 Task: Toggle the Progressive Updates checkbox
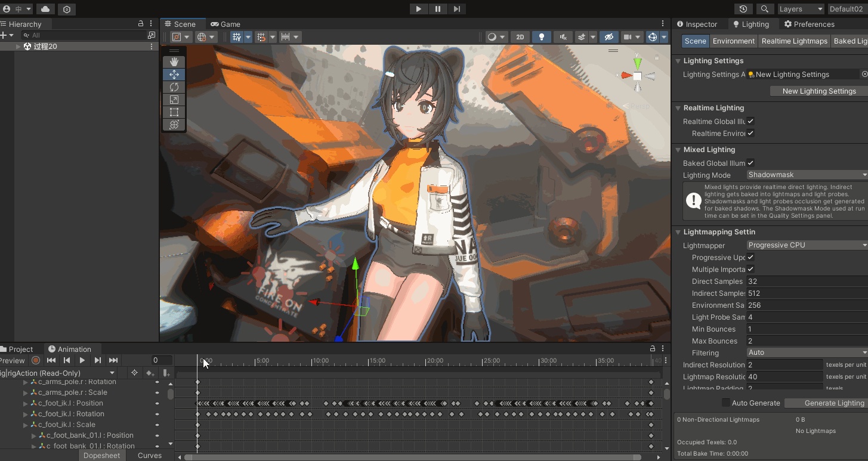[x=750, y=258]
